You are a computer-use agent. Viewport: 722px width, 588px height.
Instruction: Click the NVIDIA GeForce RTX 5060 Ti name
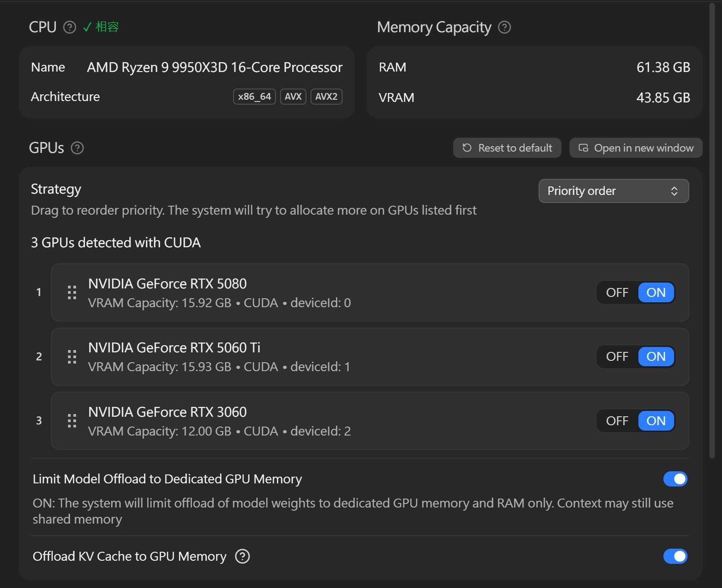tap(174, 347)
